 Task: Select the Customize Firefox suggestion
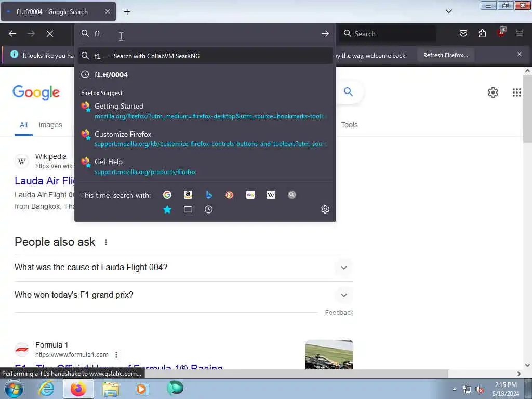205,139
